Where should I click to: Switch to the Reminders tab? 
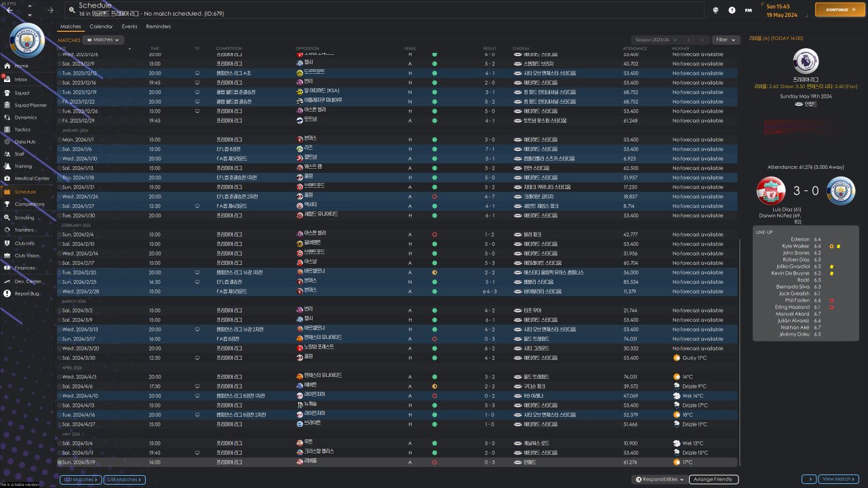pyautogui.click(x=158, y=26)
